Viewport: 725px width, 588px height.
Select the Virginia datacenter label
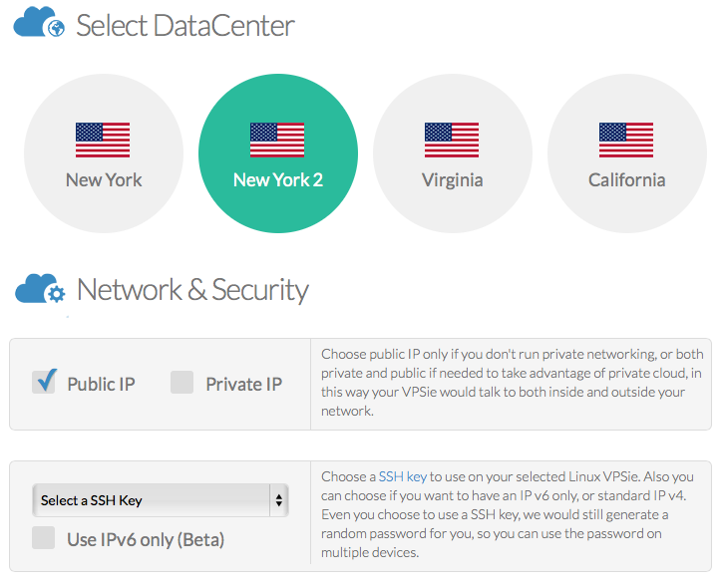[x=452, y=180]
